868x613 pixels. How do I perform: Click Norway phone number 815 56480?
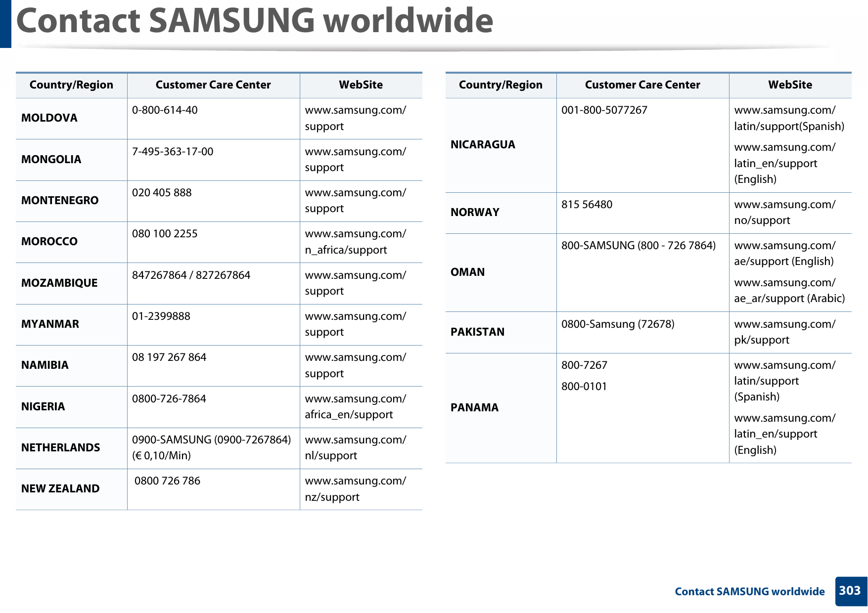[x=587, y=205]
